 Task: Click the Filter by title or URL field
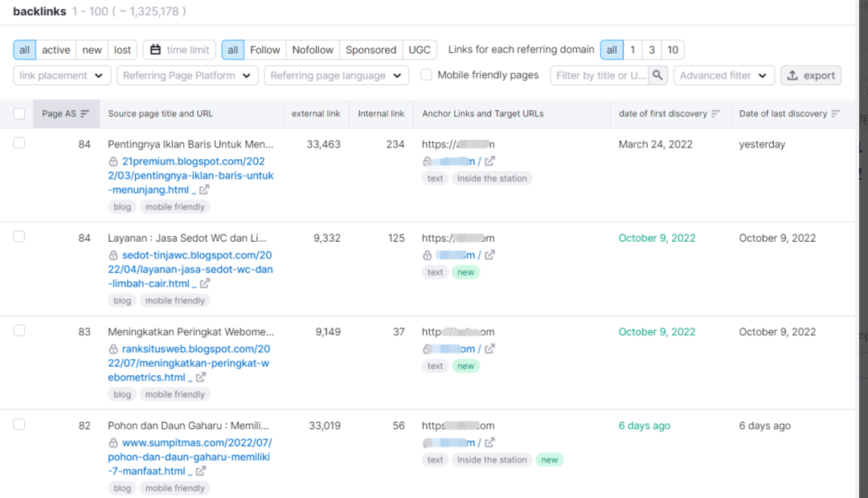[600, 76]
